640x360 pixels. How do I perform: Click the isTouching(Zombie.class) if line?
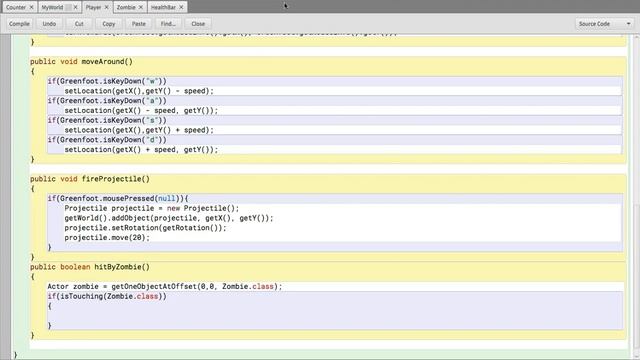tap(107, 297)
